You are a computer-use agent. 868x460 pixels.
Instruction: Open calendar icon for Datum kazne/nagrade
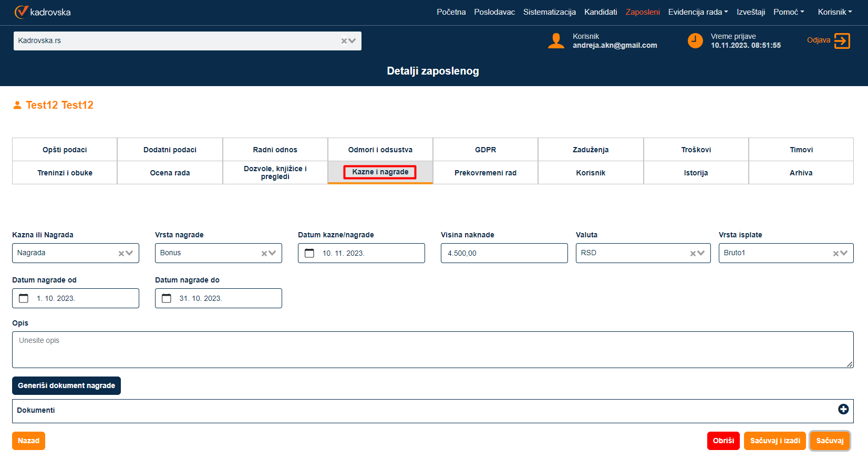point(309,253)
